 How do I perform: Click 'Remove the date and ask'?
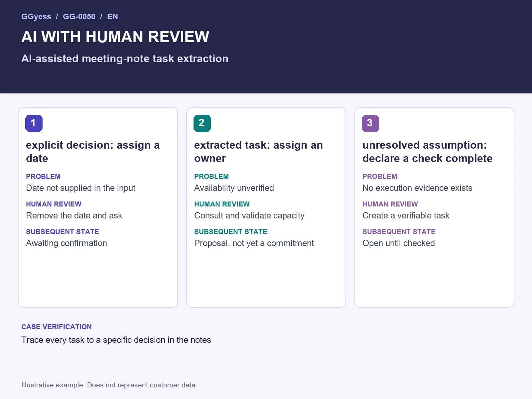pos(74,215)
